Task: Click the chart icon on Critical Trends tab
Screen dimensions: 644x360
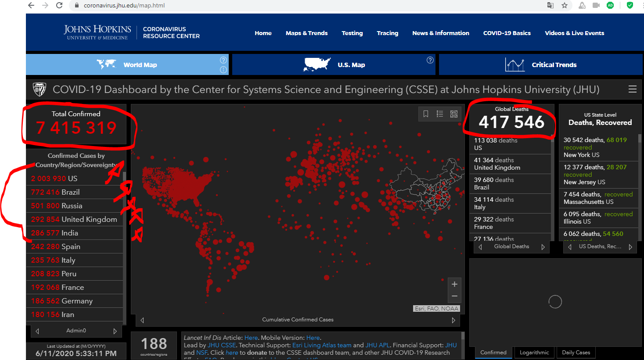Action: pyautogui.click(x=515, y=64)
